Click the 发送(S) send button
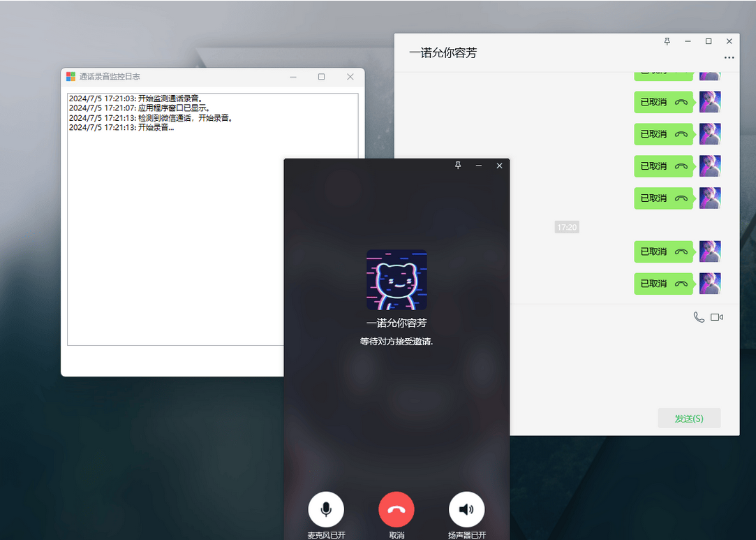The height and width of the screenshot is (540, 756). pos(689,418)
